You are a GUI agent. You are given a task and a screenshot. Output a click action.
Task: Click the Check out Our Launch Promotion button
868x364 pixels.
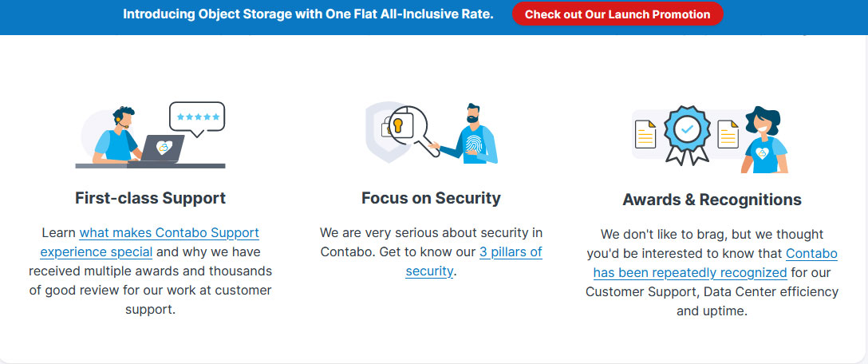click(x=617, y=14)
